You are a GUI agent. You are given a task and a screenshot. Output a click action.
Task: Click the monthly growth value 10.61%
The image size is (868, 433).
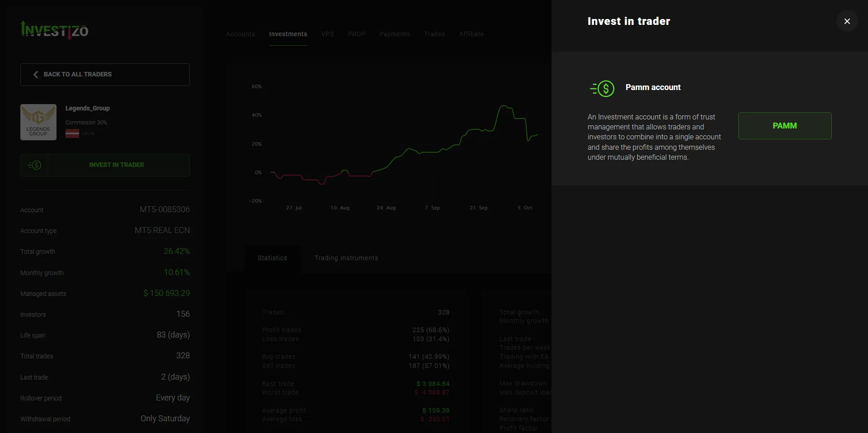coord(177,272)
